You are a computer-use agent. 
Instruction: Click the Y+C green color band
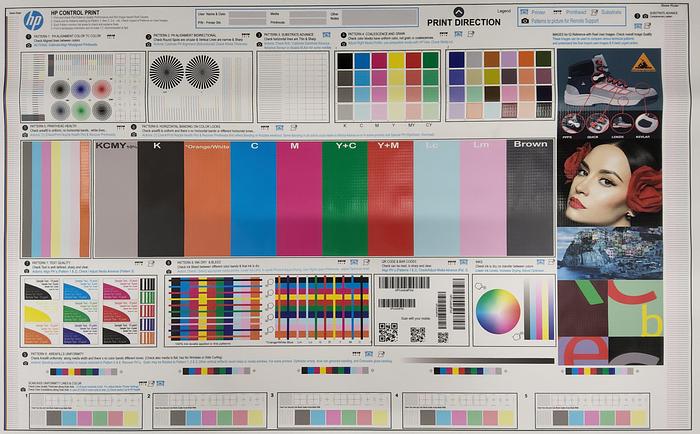pyautogui.click(x=345, y=198)
